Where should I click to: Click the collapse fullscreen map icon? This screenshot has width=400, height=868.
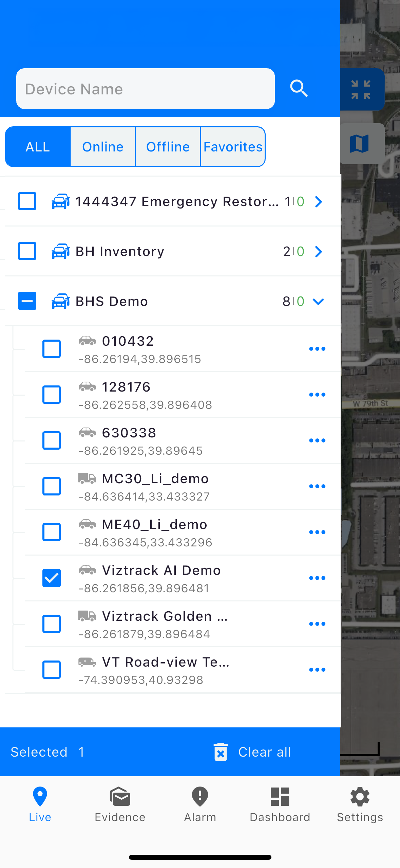361,90
